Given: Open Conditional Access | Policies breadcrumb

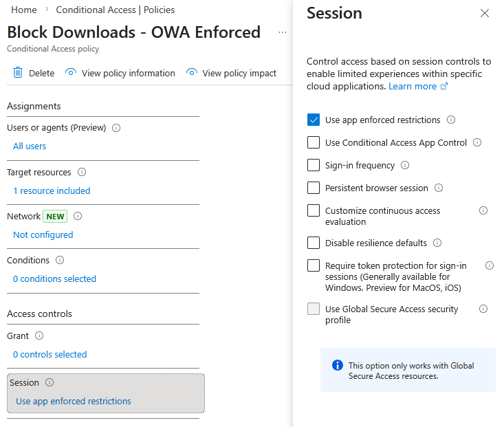Looking at the screenshot, I should (115, 10).
